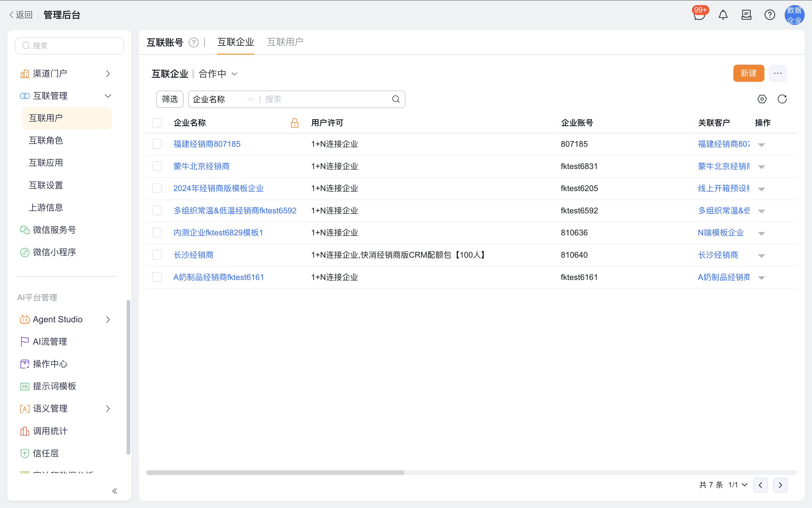The width and height of the screenshot is (812, 508).
Task: Click the help question mark in top bar
Action: (x=770, y=15)
